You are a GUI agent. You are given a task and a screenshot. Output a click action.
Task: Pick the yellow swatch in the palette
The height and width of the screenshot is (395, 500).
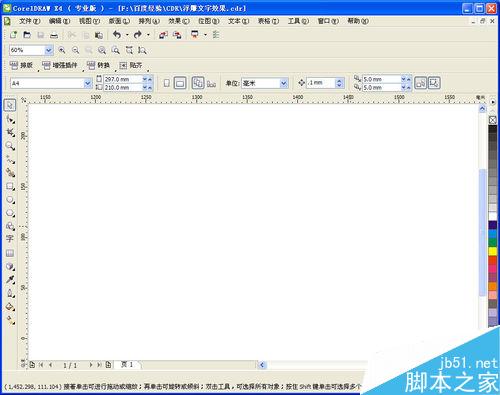point(493,251)
